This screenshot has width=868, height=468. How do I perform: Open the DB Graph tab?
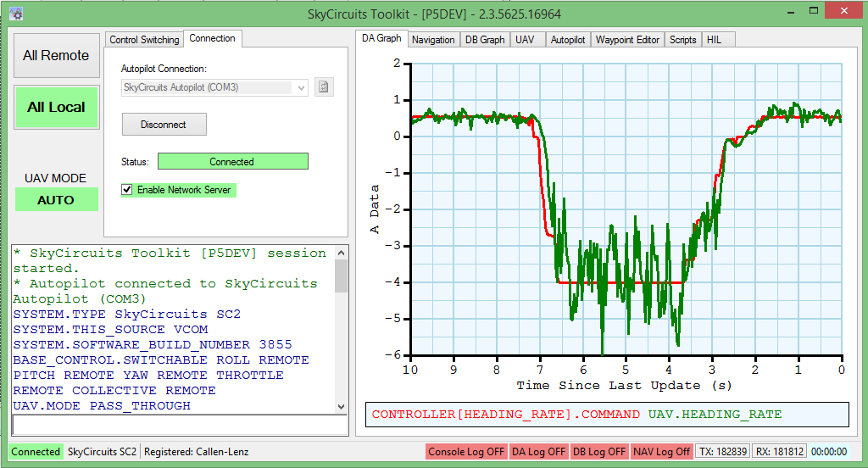pos(485,40)
